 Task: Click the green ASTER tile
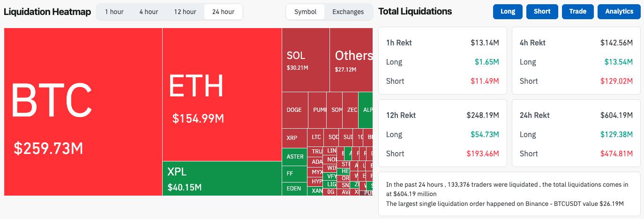tap(294, 156)
